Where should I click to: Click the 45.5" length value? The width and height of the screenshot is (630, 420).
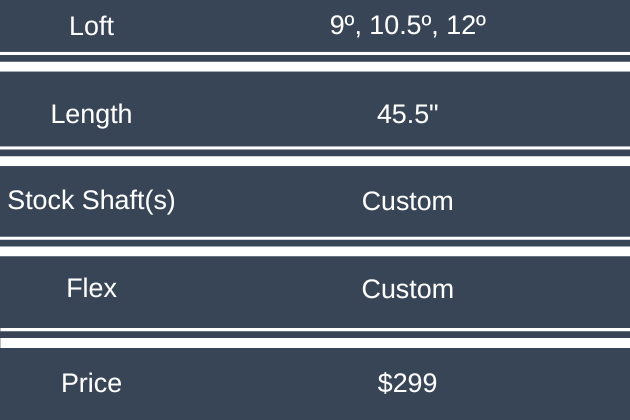(407, 114)
